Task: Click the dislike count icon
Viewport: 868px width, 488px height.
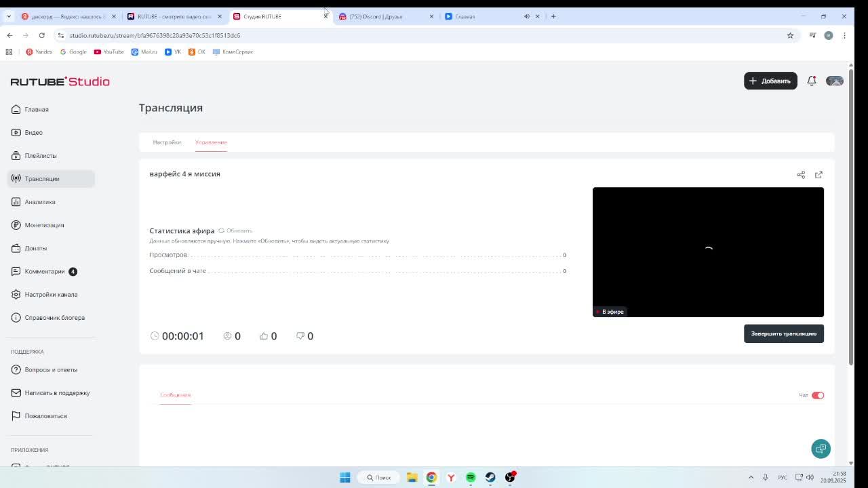Action: 300,335
